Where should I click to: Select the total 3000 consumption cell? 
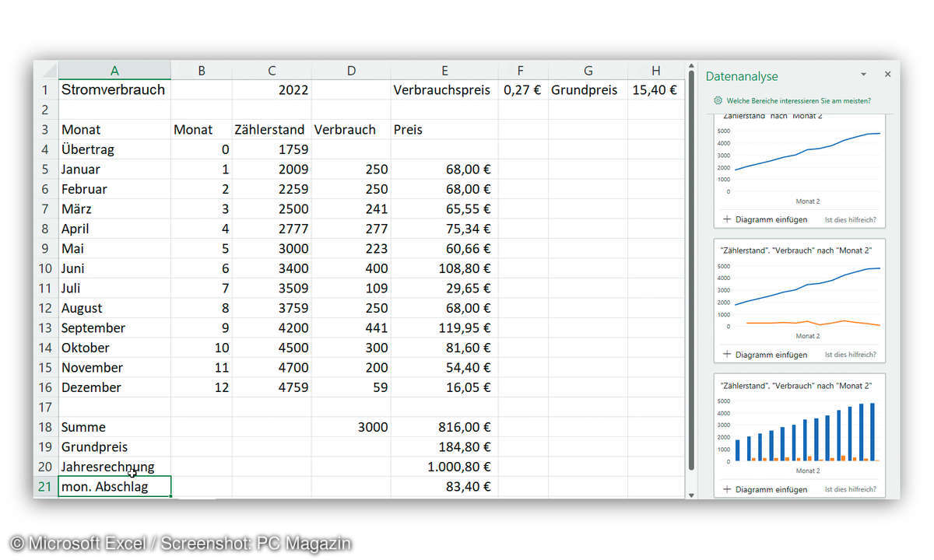point(351,427)
